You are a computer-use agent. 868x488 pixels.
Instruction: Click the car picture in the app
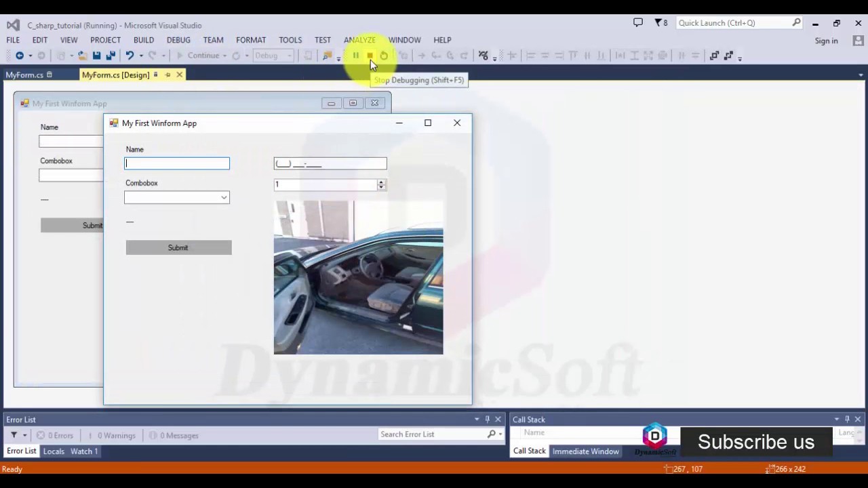tap(358, 277)
